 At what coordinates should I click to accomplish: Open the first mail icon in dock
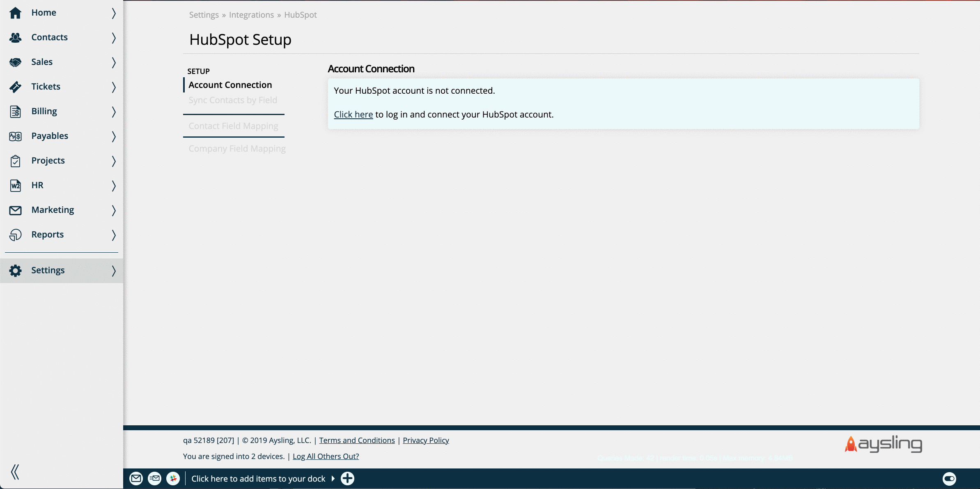coord(136,478)
